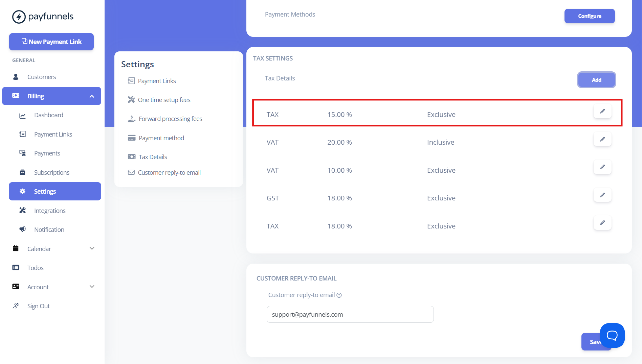Edit the TAX 15.00 % row

[x=602, y=111]
